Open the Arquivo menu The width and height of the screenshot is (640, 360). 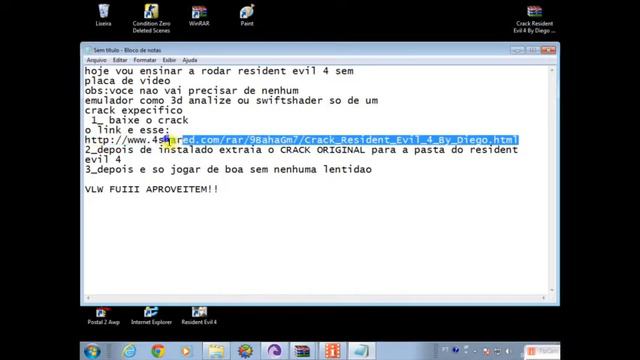point(96,60)
